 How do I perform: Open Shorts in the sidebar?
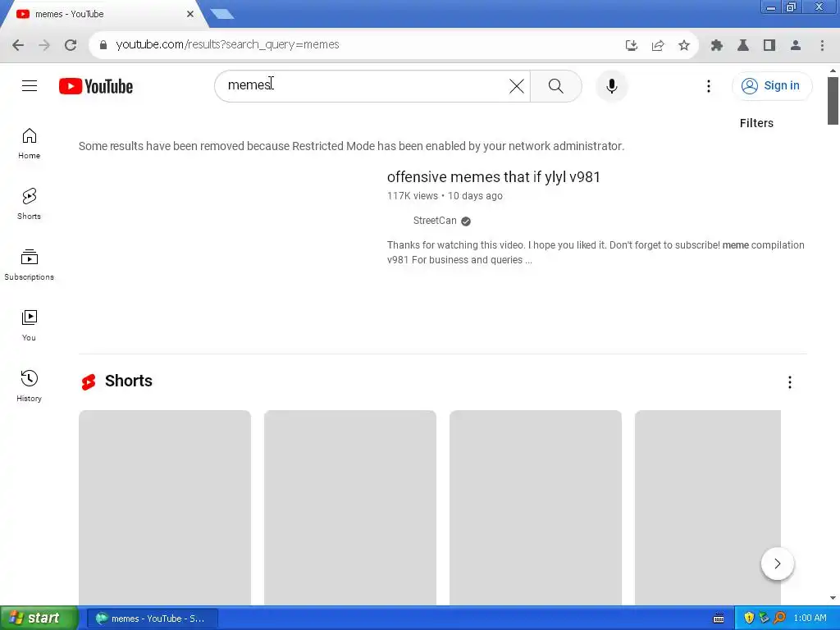[x=29, y=204]
